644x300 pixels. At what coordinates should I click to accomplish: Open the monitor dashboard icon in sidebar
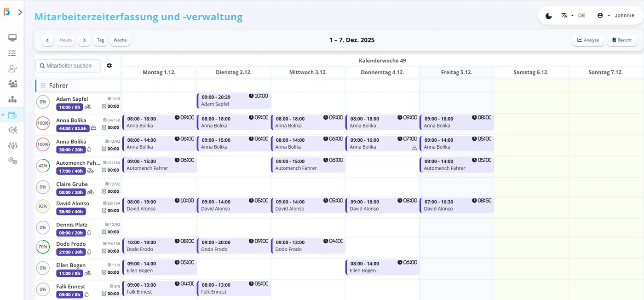12,38
